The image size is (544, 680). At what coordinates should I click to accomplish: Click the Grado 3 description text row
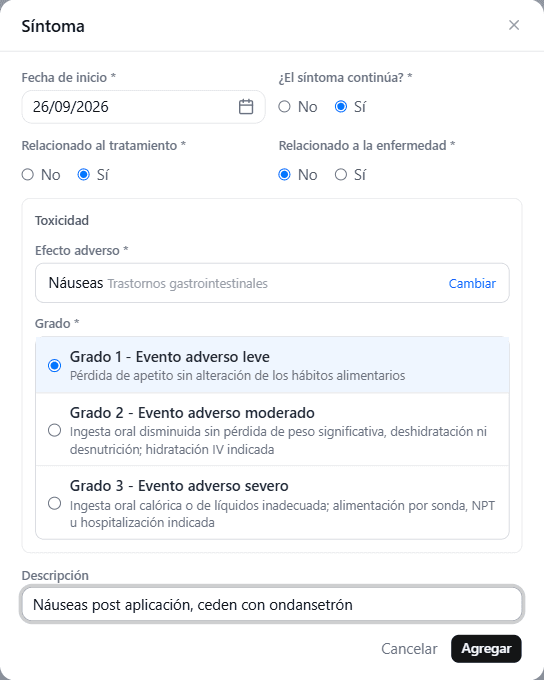coord(282,513)
